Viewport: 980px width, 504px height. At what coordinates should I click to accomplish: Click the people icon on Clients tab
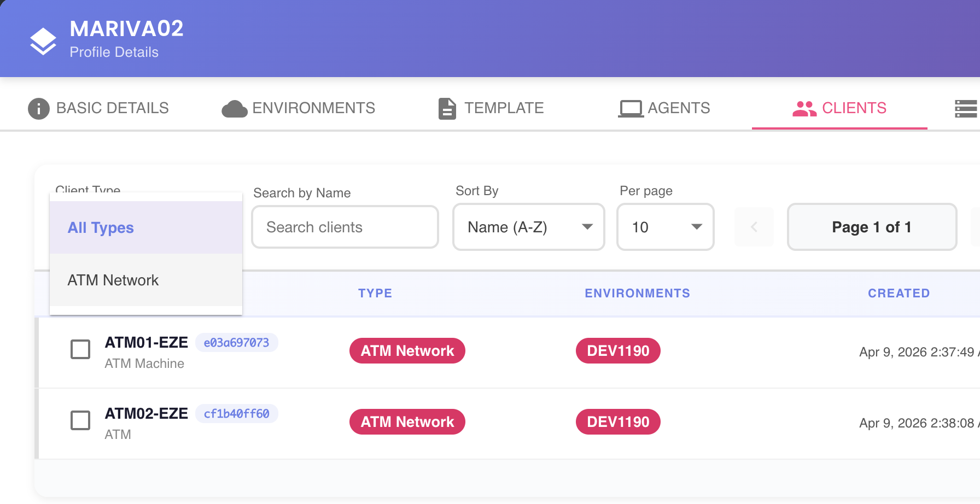(x=804, y=109)
